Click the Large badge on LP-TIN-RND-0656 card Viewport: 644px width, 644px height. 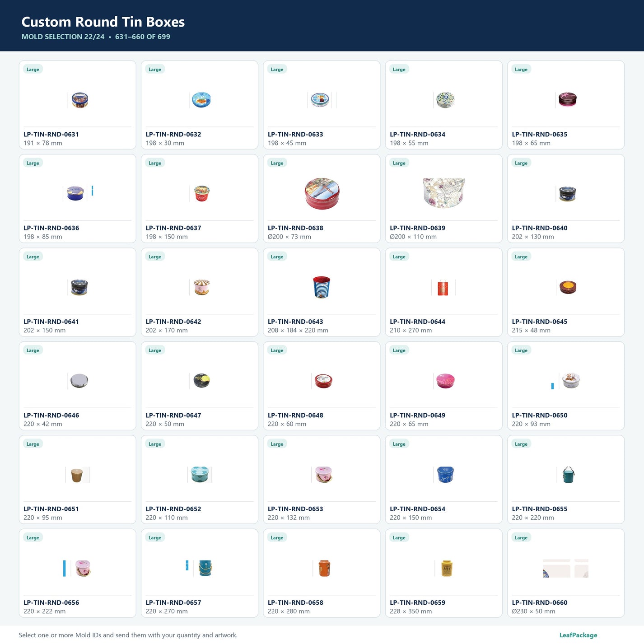(33, 537)
